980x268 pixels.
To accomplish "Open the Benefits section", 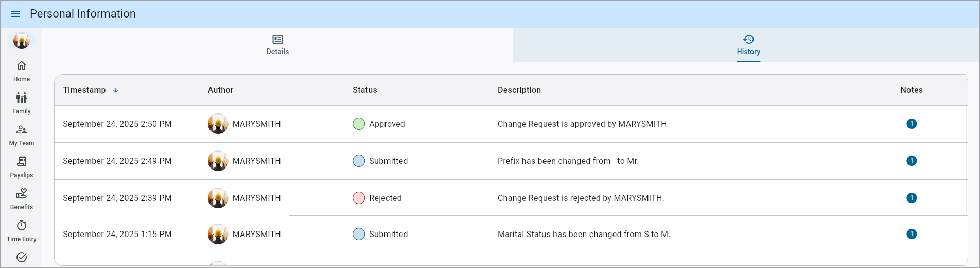I will coord(22,199).
